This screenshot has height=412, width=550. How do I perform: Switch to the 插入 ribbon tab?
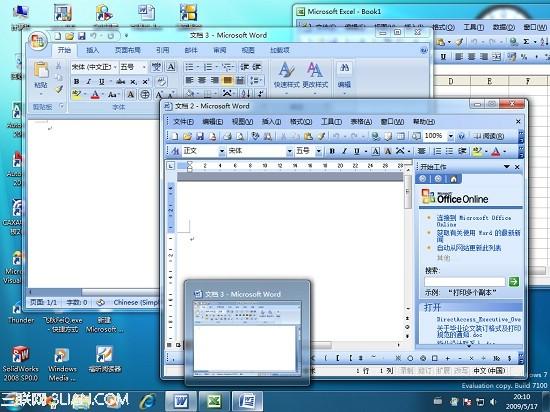pyautogui.click(x=93, y=50)
